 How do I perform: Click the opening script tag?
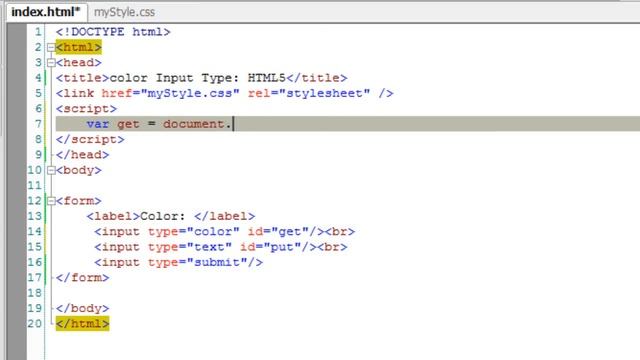(x=86, y=109)
